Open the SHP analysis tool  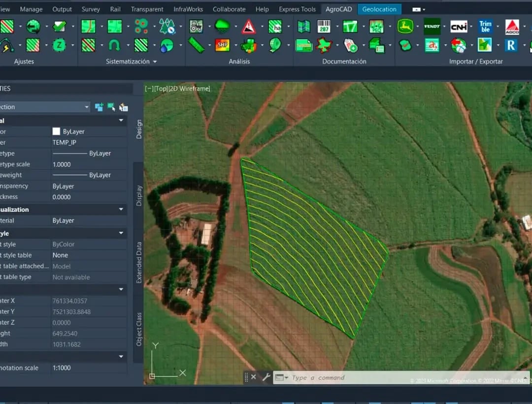coord(222,45)
